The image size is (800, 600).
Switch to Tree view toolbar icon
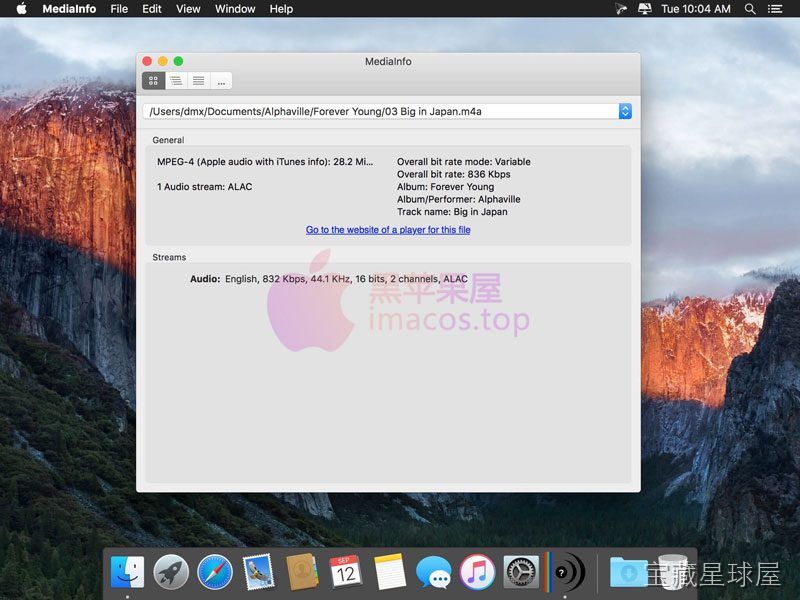(x=176, y=81)
